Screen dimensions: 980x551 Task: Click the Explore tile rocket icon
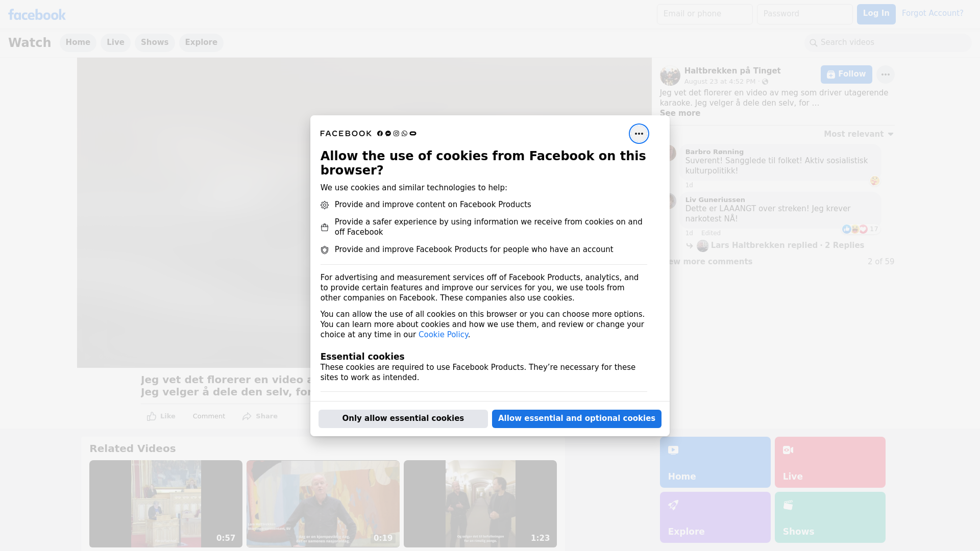point(673,505)
